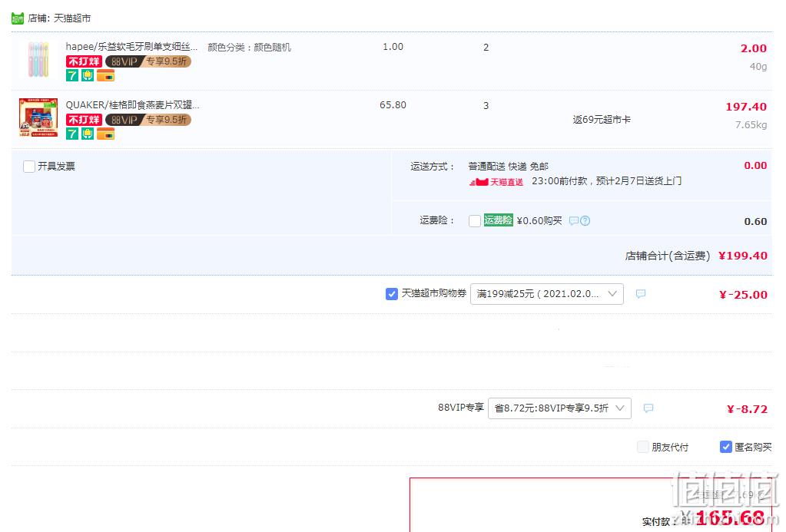Open the 满199减25元 coupon dropdown
This screenshot has height=532, width=786.
[547, 294]
